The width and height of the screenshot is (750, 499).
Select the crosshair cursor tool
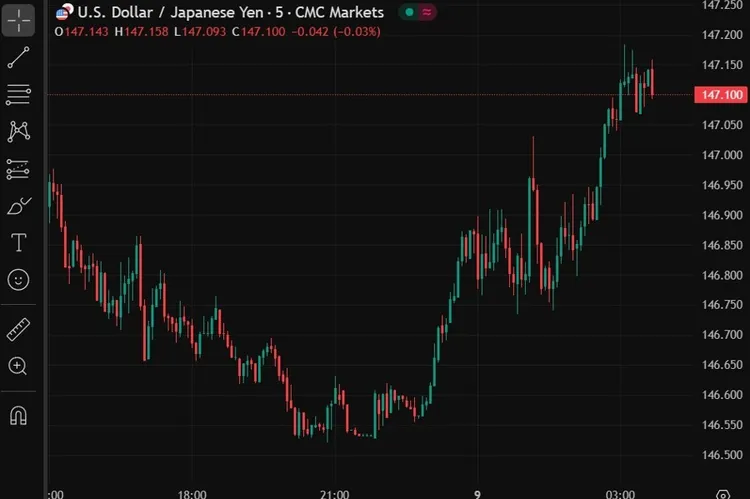tap(18, 21)
